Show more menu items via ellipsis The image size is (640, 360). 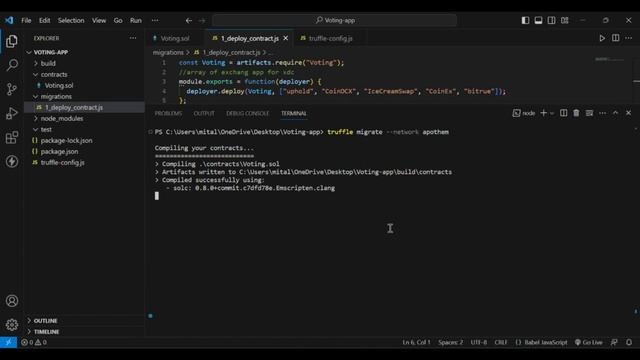[155, 20]
